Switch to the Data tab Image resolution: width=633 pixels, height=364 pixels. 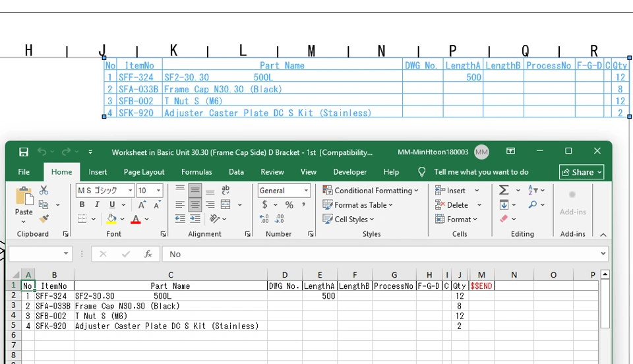tap(236, 172)
